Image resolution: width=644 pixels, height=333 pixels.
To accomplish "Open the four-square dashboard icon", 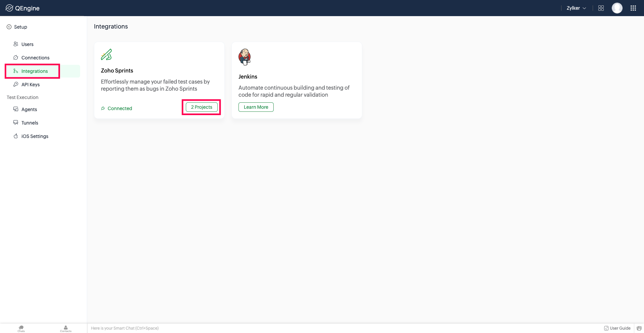I will point(601,8).
